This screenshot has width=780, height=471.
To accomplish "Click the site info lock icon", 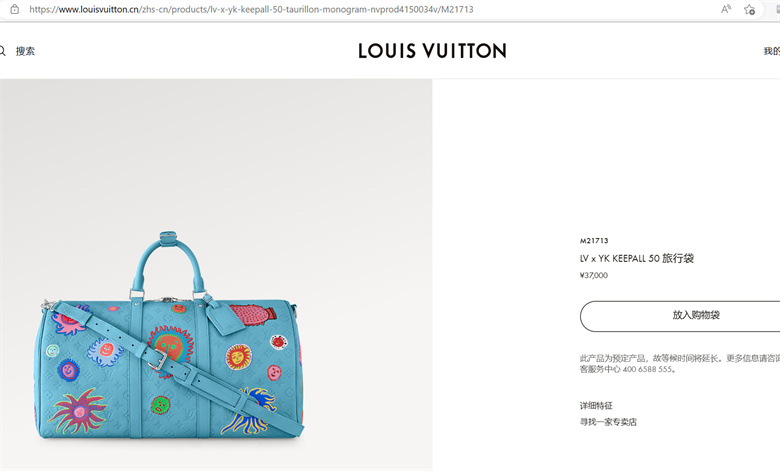I will pyautogui.click(x=14, y=9).
